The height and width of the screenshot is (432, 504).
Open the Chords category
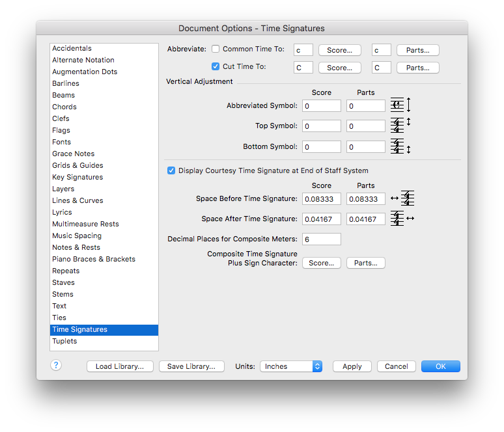coord(104,107)
